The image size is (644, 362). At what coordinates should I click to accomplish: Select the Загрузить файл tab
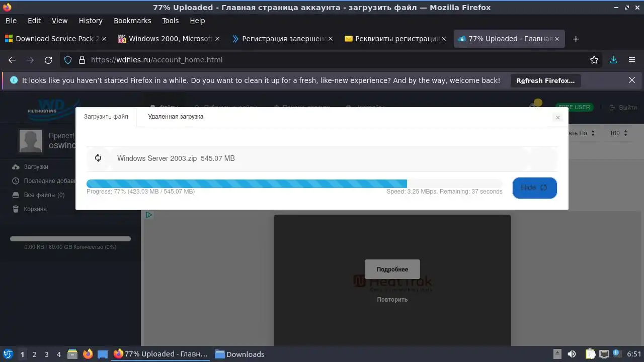pos(106,117)
